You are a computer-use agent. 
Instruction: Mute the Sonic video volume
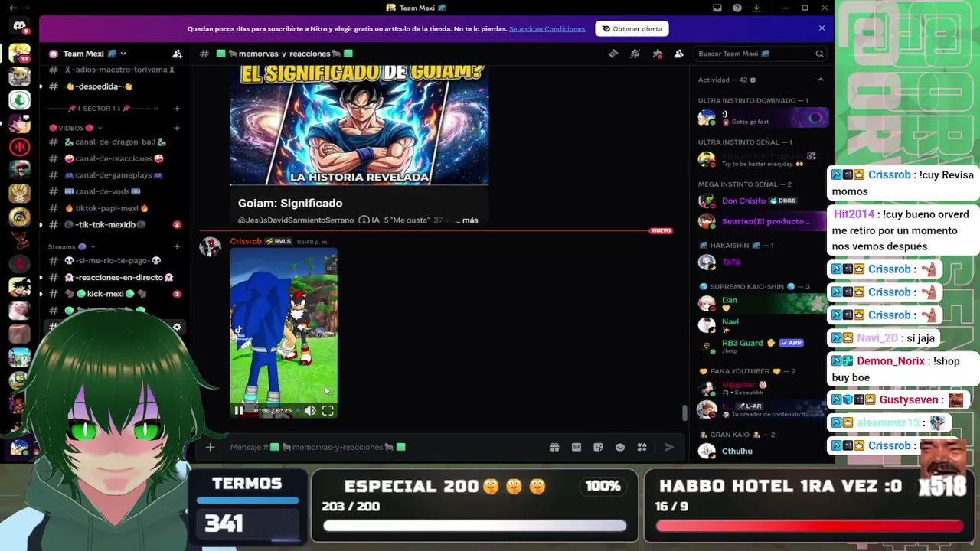(x=309, y=411)
